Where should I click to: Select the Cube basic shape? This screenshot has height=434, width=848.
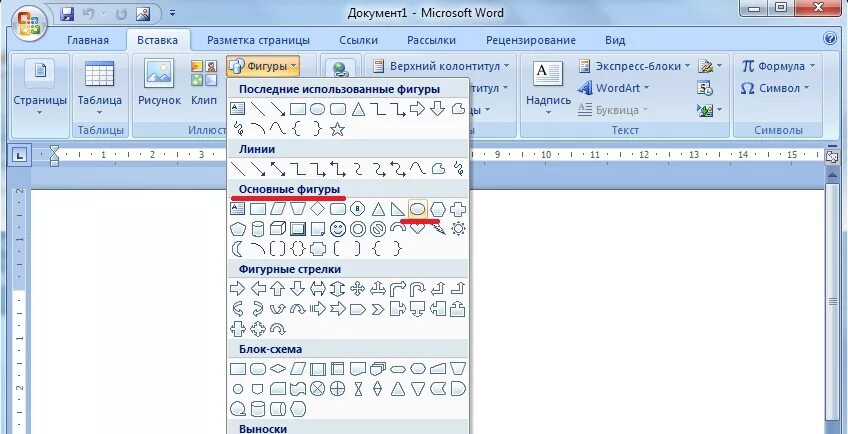click(277, 229)
